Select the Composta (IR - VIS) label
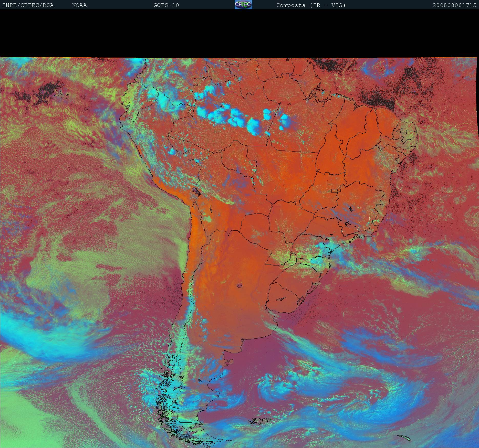This screenshot has height=448, width=479. point(311,5)
